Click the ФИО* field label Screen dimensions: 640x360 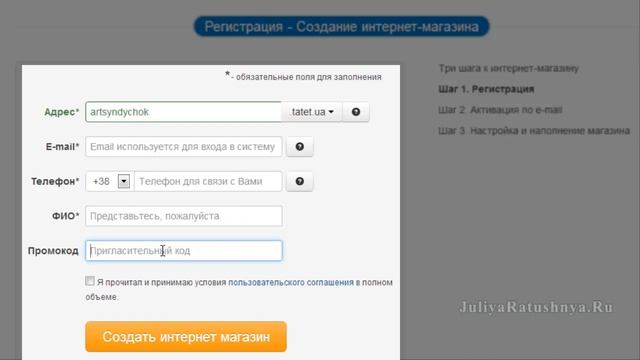coord(65,216)
